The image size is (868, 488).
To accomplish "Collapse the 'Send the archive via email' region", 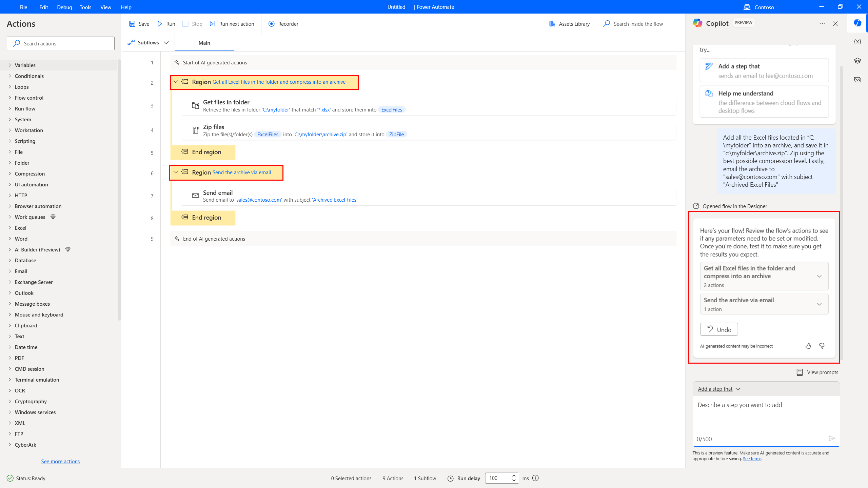I will tap(175, 172).
